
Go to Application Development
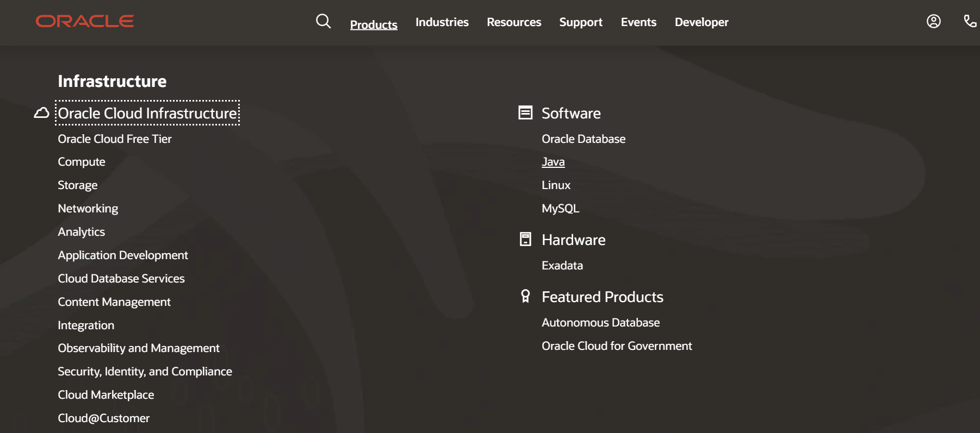[x=123, y=255]
